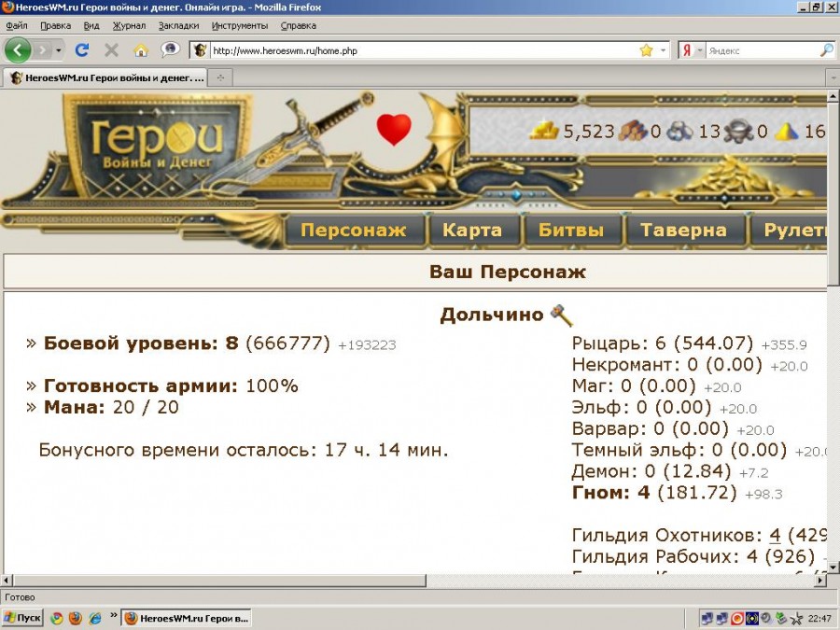Screen dimensions: 840x630
Task: Click the Готовность армии: 100% text
Action: [171, 385]
